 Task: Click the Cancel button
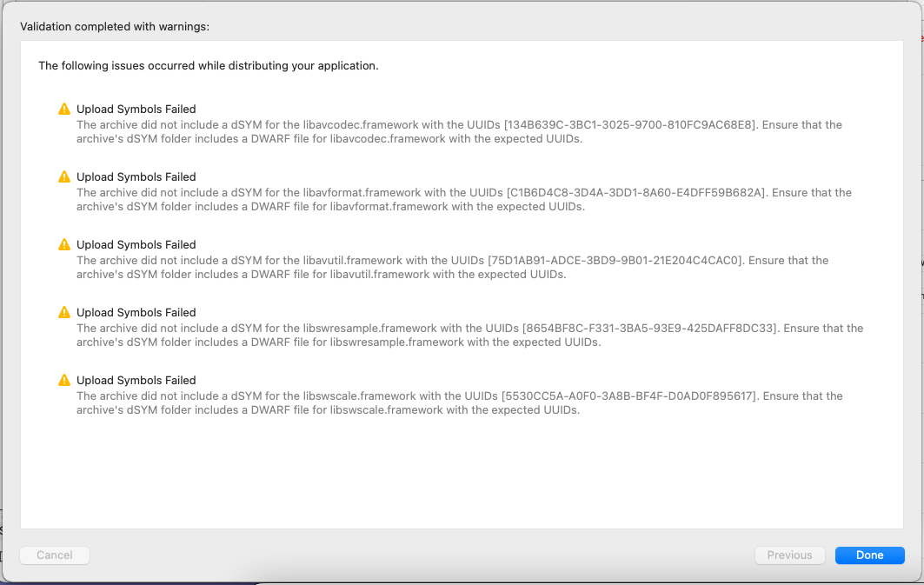[x=55, y=555]
